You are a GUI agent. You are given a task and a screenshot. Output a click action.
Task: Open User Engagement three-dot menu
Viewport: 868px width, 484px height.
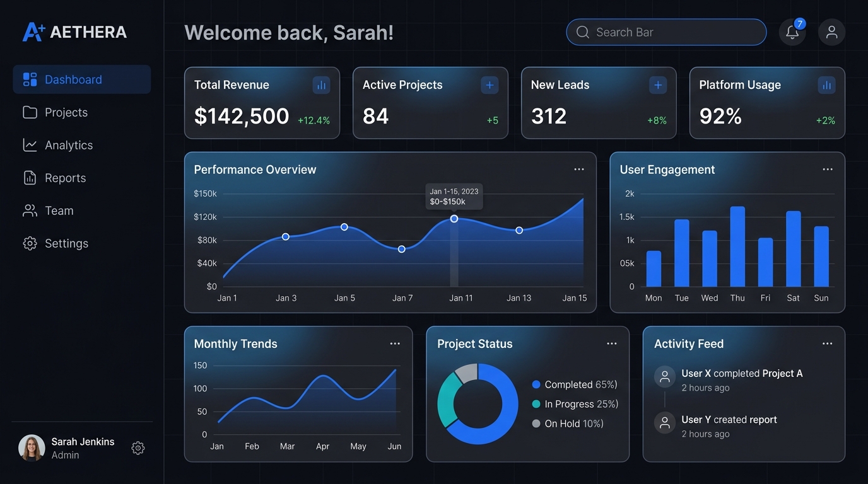click(828, 170)
